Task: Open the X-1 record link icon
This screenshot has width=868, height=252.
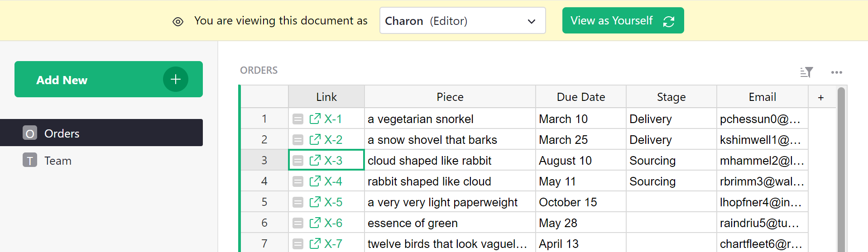Action: click(315, 119)
